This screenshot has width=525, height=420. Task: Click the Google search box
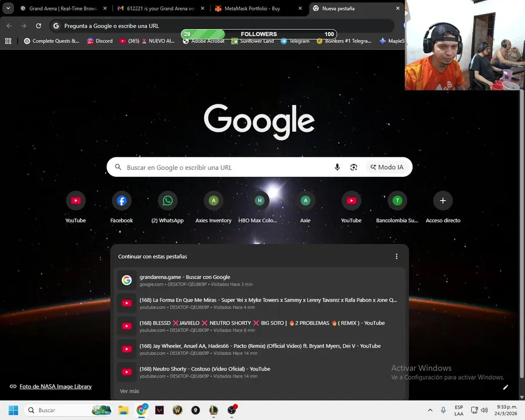221,167
